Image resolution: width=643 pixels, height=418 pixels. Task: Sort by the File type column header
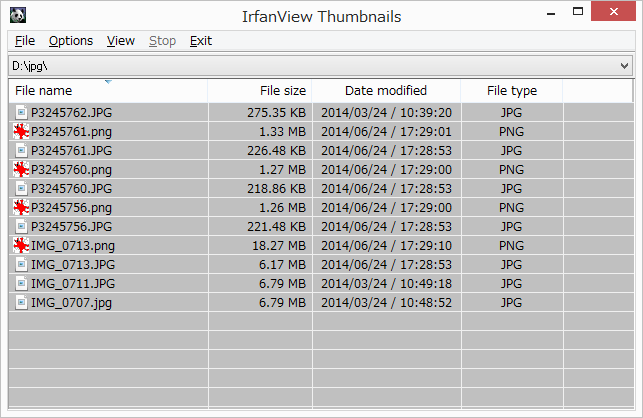[x=512, y=91]
